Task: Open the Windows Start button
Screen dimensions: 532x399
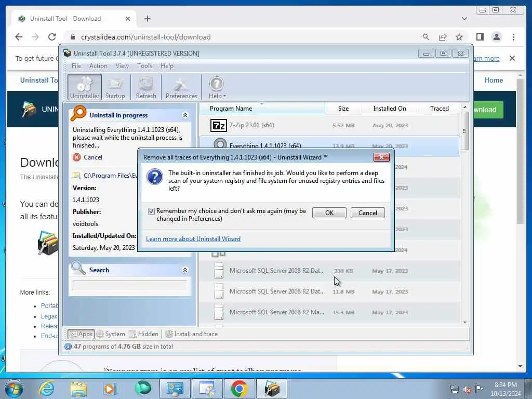Action: coord(14,389)
